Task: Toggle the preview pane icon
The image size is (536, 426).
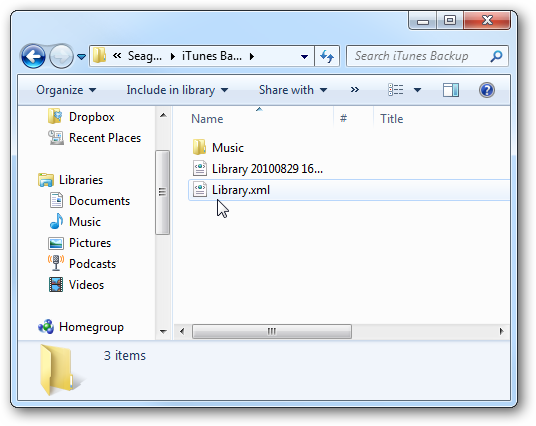Action: pyautogui.click(x=451, y=90)
